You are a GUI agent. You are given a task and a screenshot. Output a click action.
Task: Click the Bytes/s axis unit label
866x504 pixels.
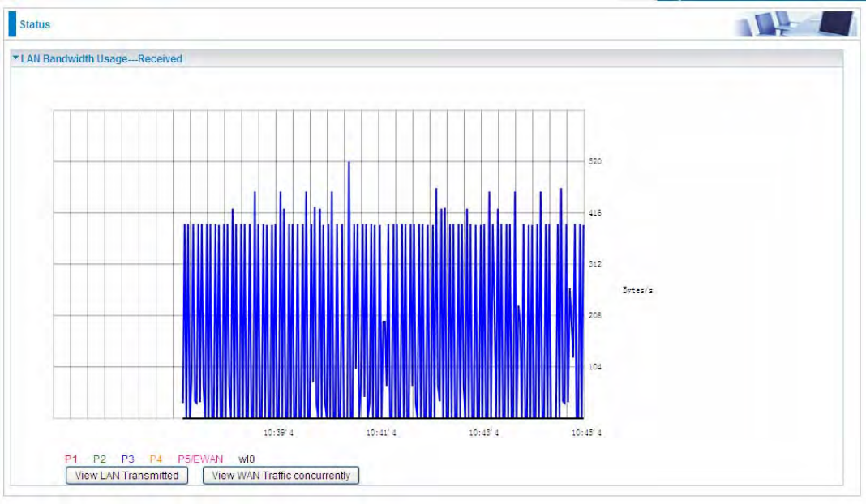pos(637,290)
